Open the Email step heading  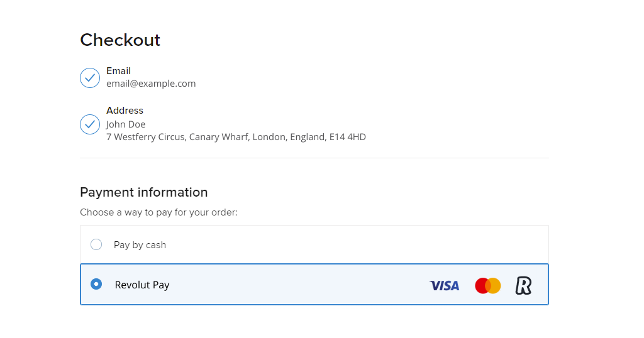(118, 71)
